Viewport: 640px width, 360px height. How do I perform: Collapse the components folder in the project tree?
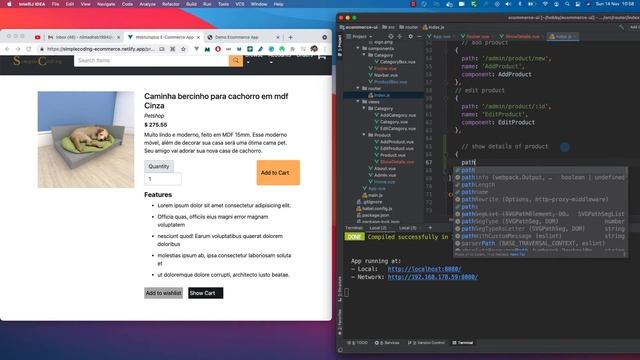[358, 48]
